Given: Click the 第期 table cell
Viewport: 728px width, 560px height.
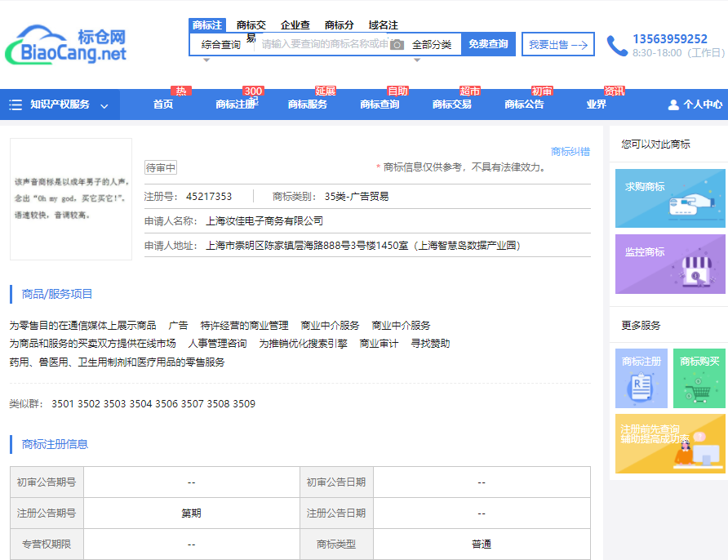Looking at the screenshot, I should click(191, 513).
